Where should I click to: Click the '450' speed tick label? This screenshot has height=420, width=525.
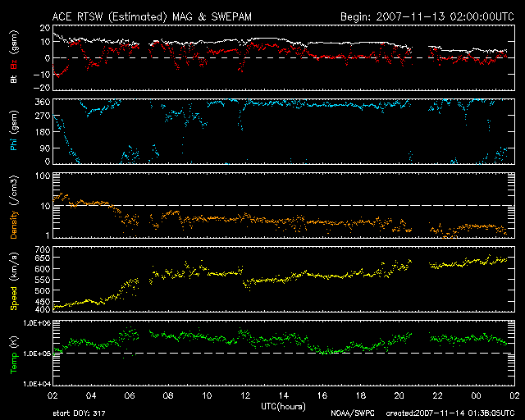pyautogui.click(x=42, y=302)
